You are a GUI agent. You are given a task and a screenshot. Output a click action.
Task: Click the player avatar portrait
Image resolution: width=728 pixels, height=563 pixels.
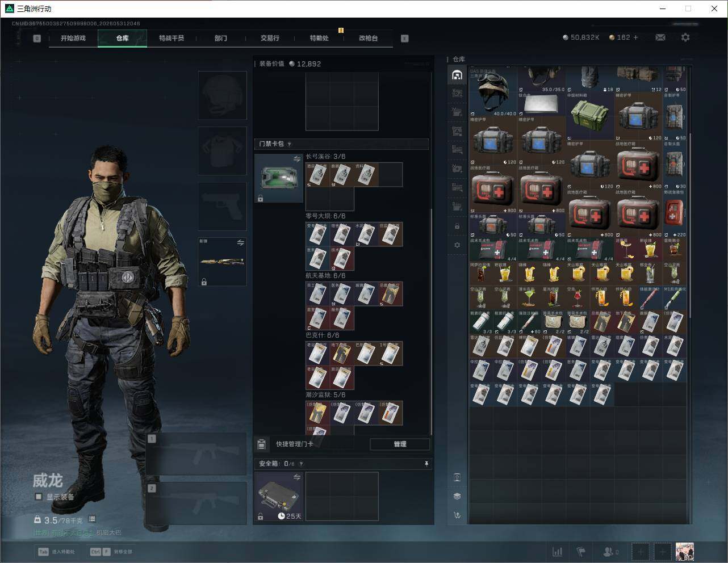pos(685,551)
